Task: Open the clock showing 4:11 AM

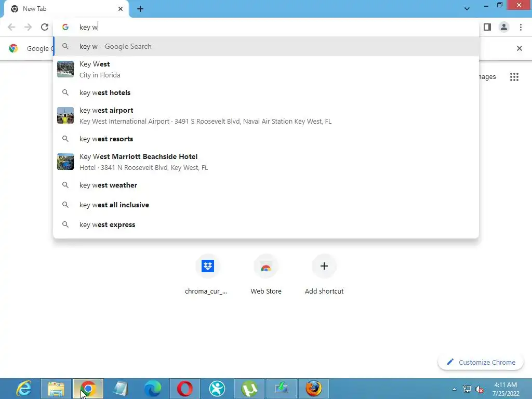Action: coord(506,389)
